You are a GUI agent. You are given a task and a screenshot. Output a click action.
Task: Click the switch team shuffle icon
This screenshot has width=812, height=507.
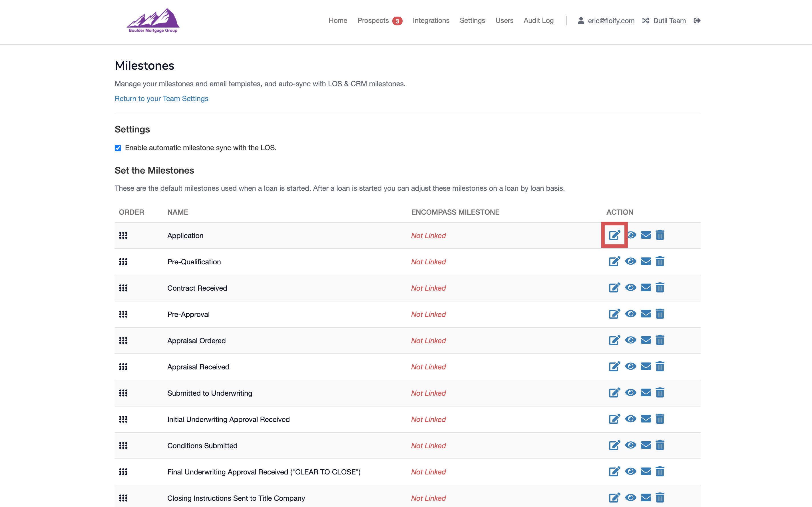tap(645, 21)
